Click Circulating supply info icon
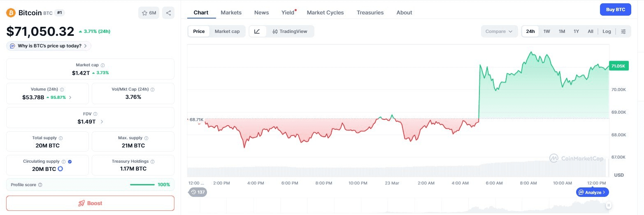The width and height of the screenshot is (644, 215). [63, 161]
